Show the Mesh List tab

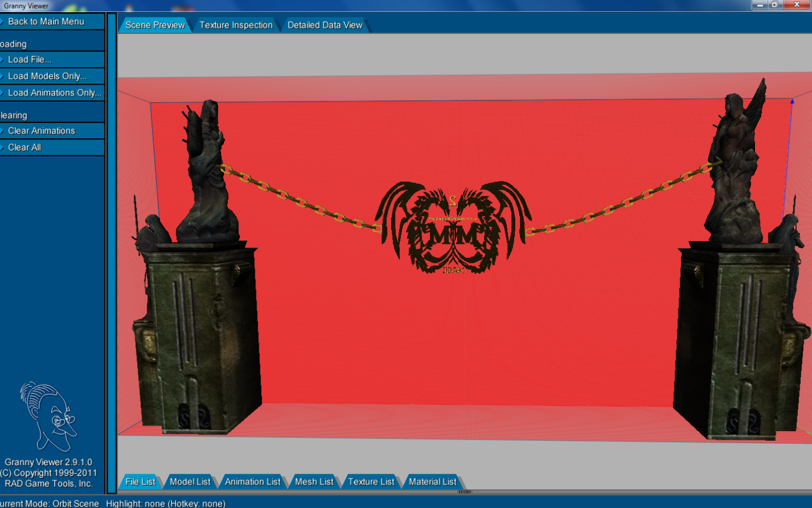pos(314,481)
